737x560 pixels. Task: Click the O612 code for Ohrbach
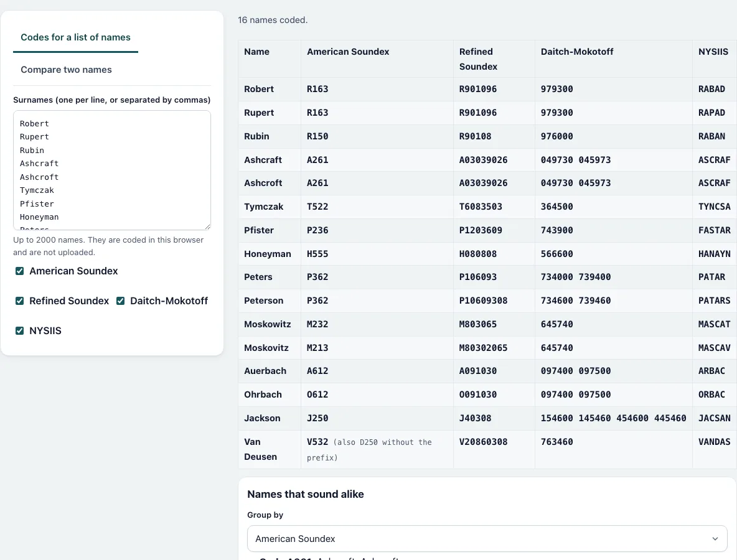coord(317,394)
